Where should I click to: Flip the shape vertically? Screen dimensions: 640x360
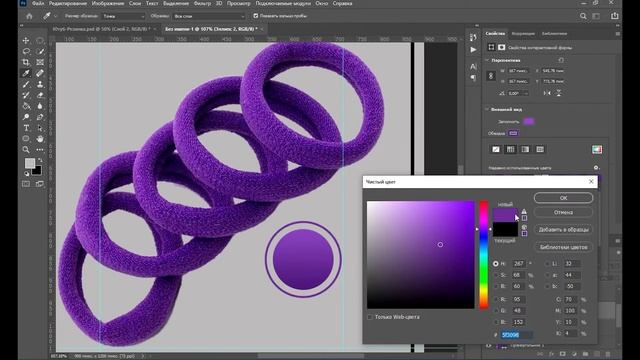click(559, 93)
